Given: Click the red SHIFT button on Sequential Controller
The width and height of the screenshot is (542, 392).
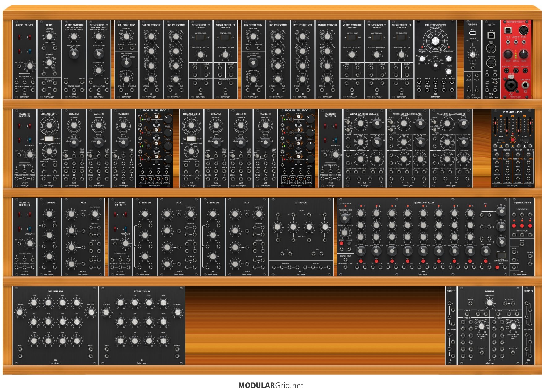Looking at the screenshot, I should (497, 267).
